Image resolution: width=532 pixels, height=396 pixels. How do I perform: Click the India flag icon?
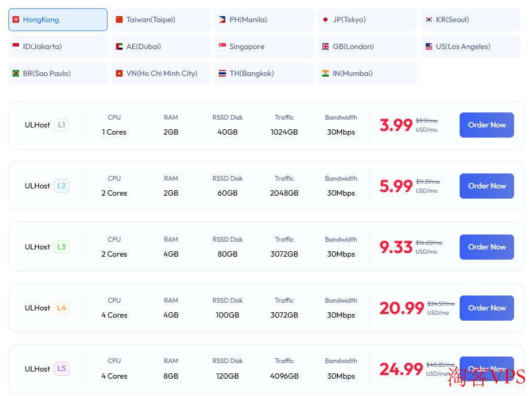325,74
